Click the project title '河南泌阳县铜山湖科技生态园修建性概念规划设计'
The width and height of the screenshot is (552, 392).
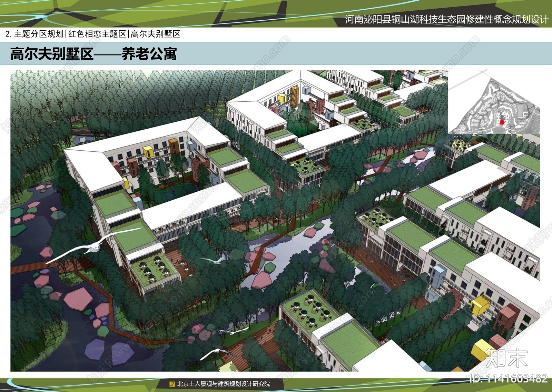click(x=446, y=19)
